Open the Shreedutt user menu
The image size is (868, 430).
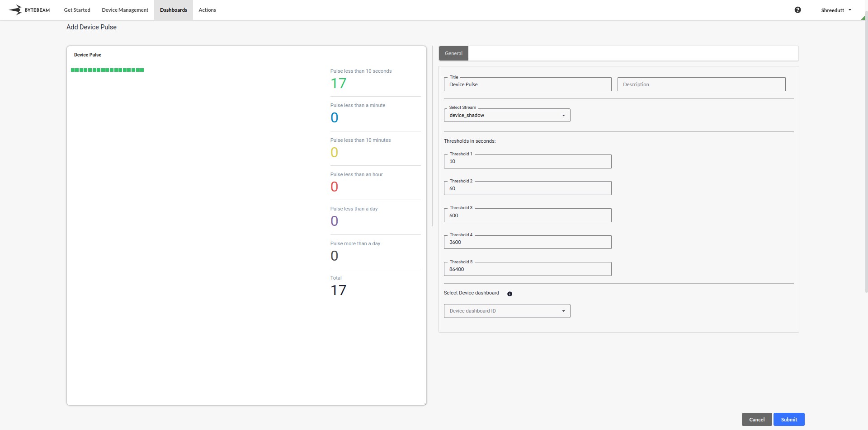pyautogui.click(x=836, y=10)
